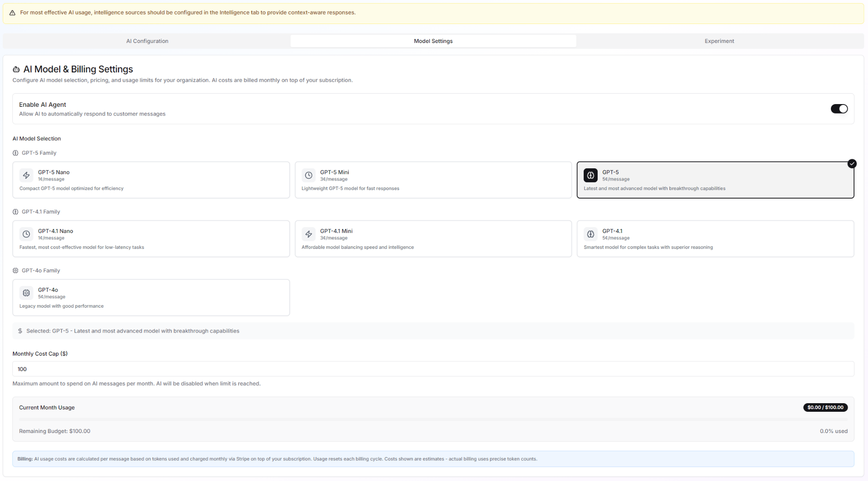
Task: Choose the GPT-4.1 Mini model card
Action: click(433, 239)
